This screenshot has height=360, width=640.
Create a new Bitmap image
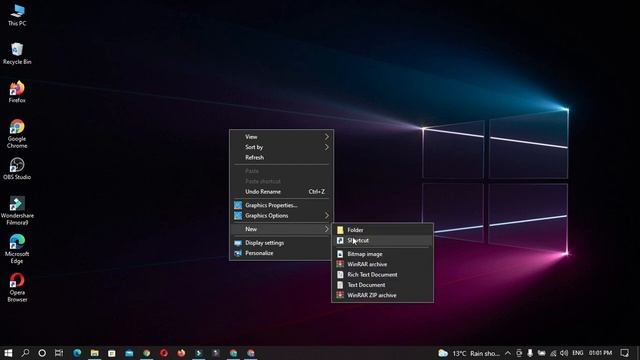point(382,254)
